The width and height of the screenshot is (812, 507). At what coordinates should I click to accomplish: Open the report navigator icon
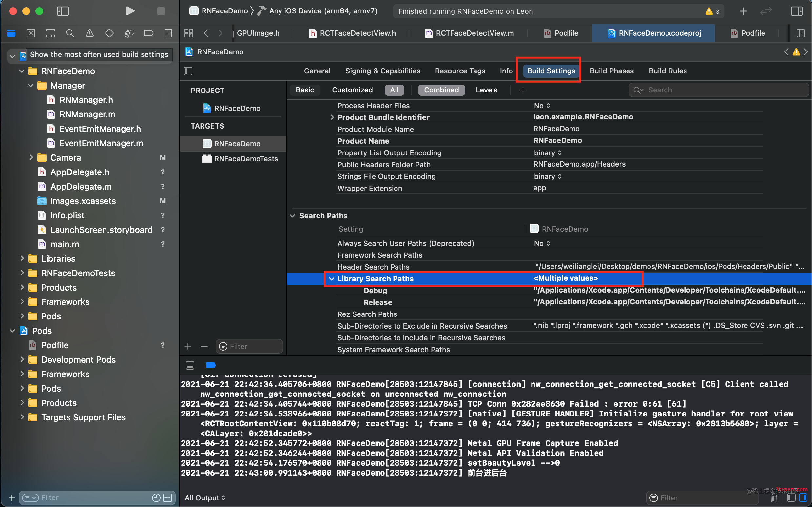click(x=168, y=33)
